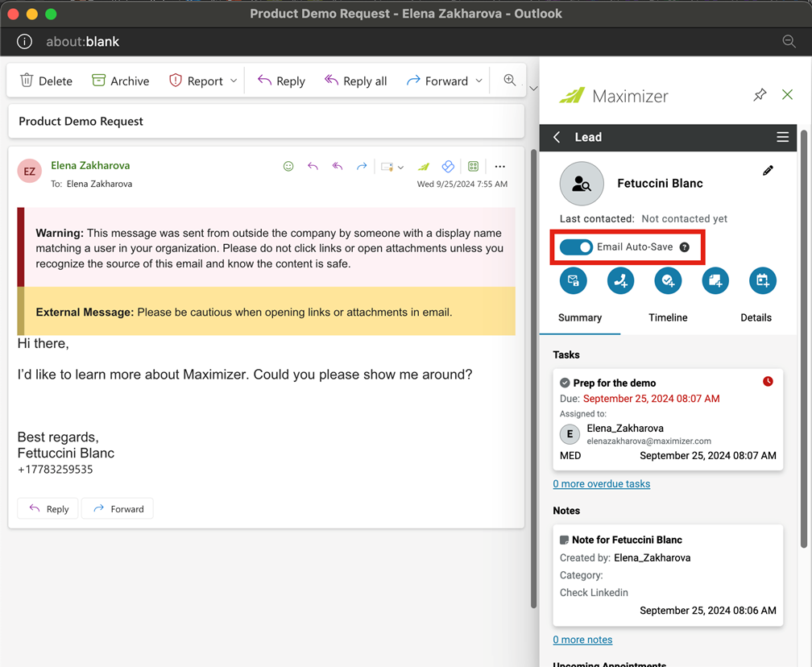
Task: Open the dropdown next to the envelope icon
Action: click(x=400, y=168)
